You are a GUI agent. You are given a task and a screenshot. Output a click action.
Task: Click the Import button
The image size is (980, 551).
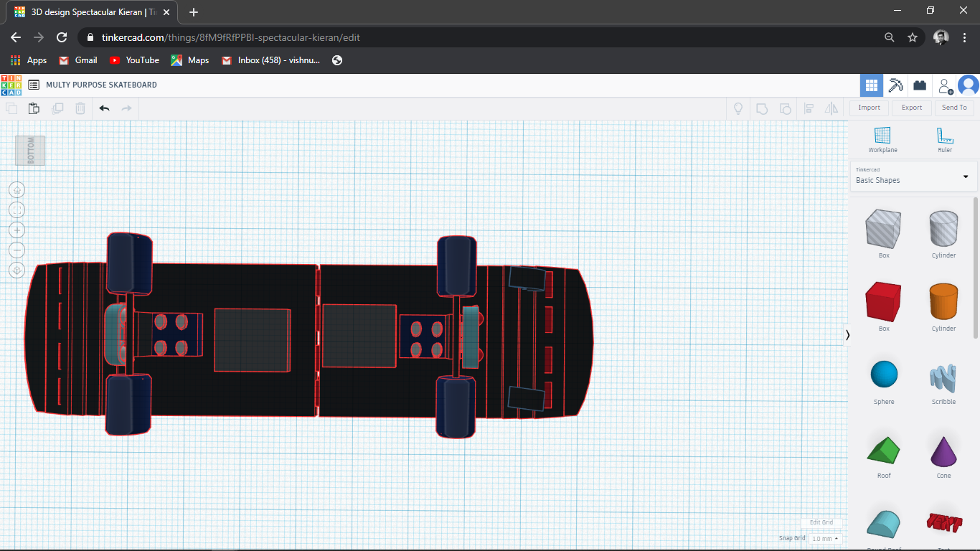click(869, 108)
